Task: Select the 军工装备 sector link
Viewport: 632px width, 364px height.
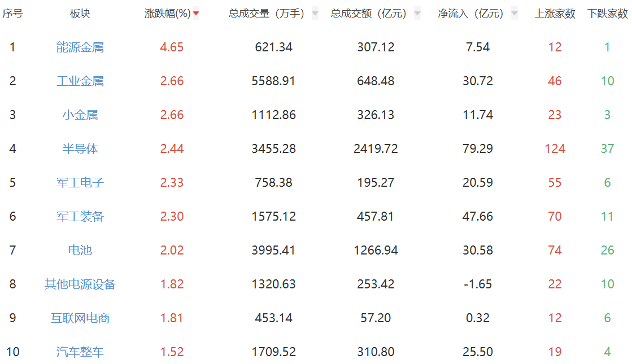Action: point(80,217)
